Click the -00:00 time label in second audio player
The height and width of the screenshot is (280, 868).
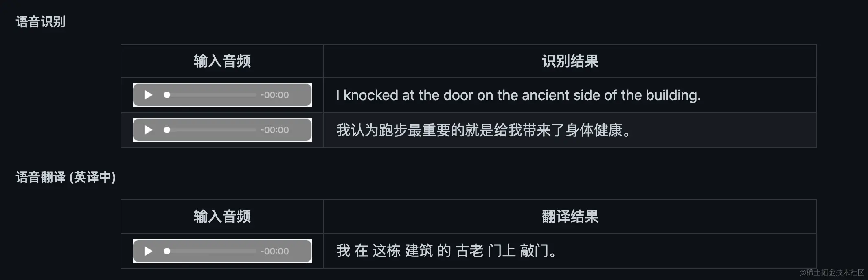point(275,130)
